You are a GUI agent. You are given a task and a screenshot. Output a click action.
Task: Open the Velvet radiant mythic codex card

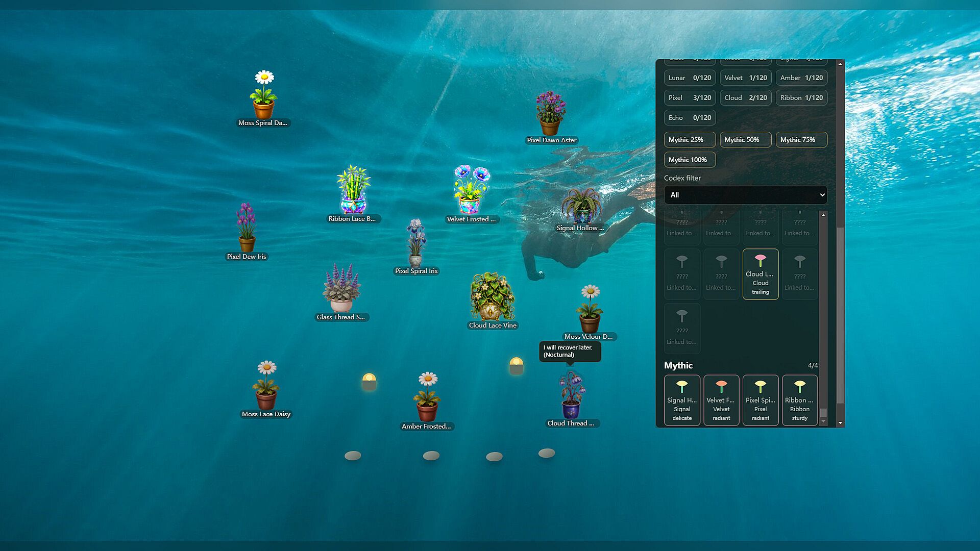point(721,400)
